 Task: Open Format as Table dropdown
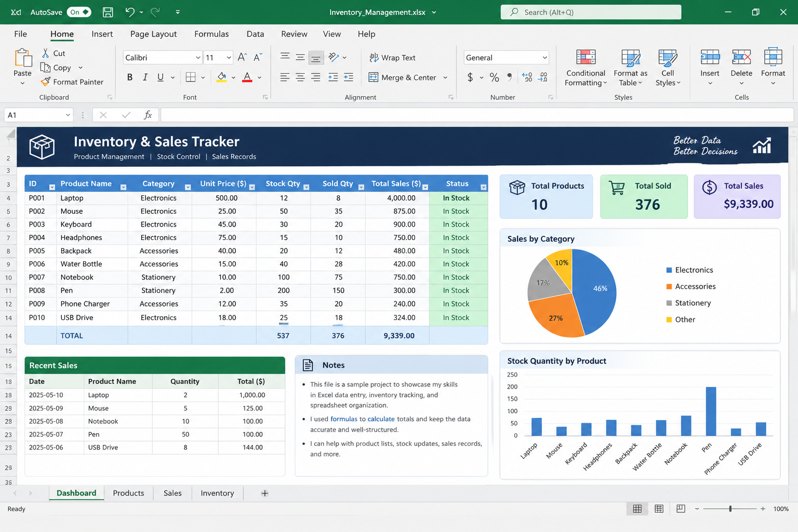[x=630, y=68]
